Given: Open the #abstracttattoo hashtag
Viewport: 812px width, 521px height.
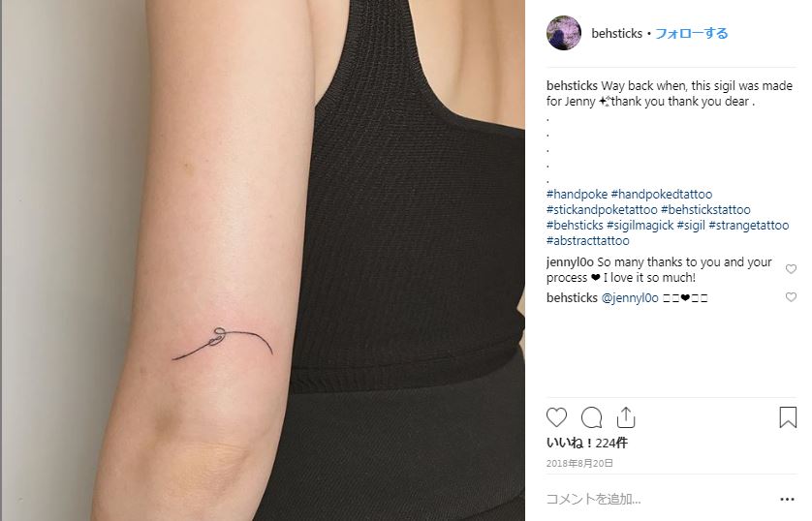Looking at the screenshot, I should pyautogui.click(x=588, y=241).
